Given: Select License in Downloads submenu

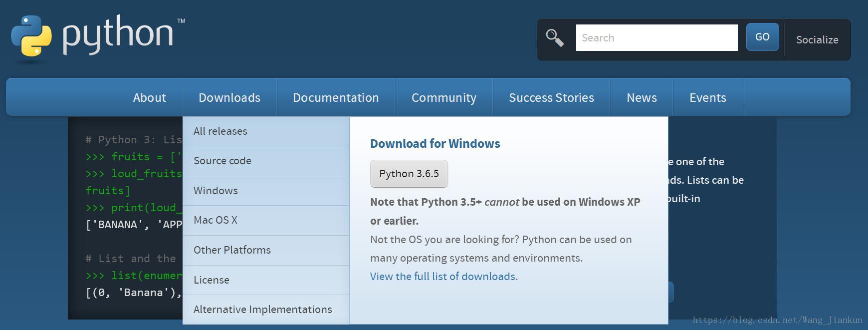Looking at the screenshot, I should [x=266, y=280].
